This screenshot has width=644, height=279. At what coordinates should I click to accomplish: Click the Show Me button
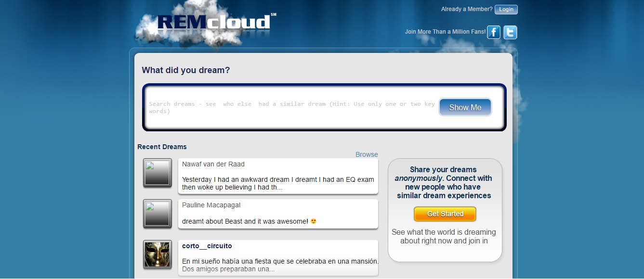coord(465,107)
